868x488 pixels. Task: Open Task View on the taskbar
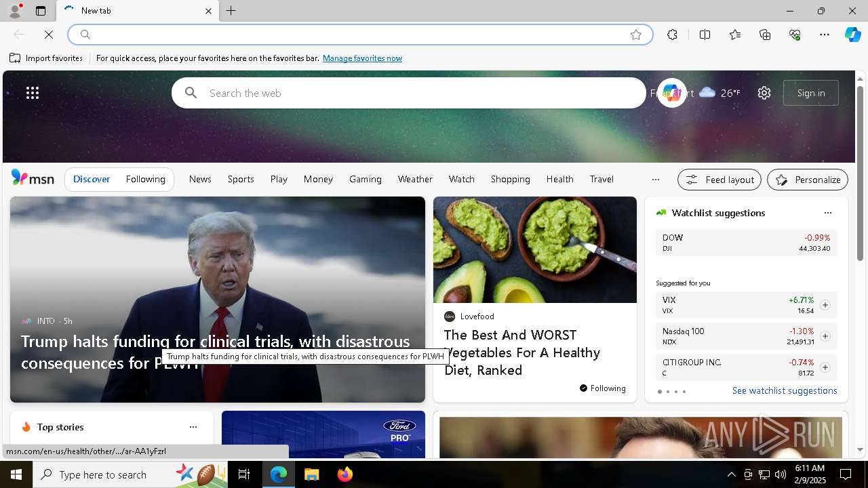coord(244,474)
